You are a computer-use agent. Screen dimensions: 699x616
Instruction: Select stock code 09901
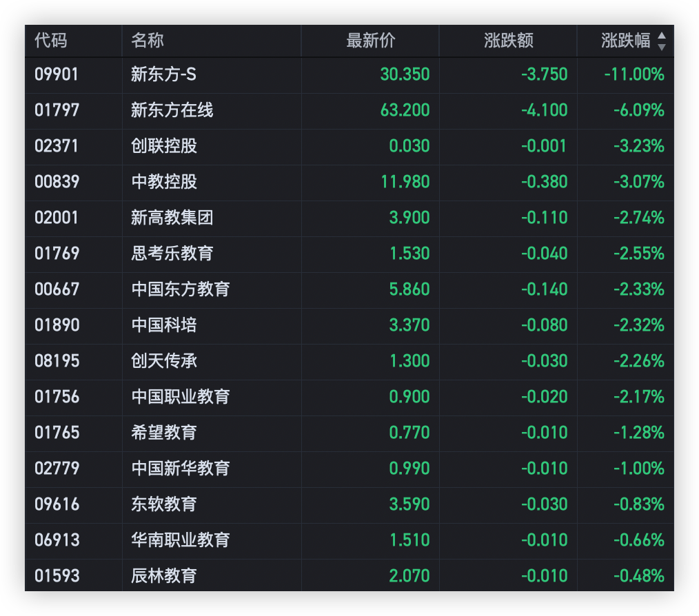coord(56,74)
